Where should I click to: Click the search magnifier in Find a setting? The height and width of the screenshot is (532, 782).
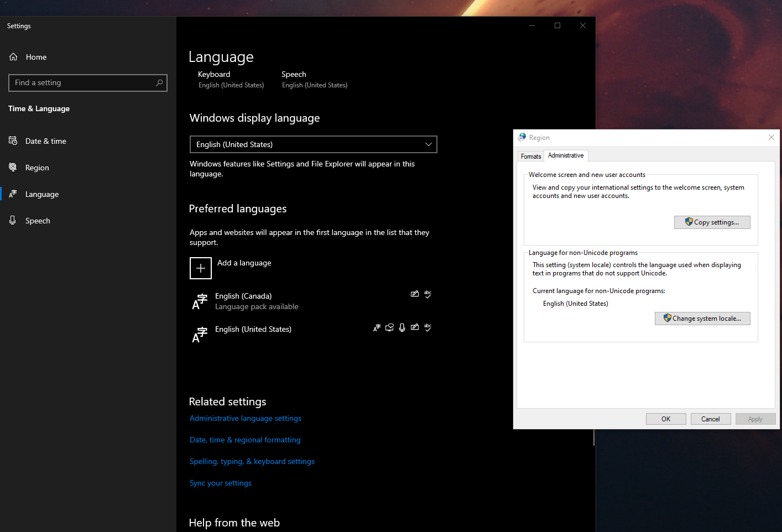pyautogui.click(x=159, y=83)
